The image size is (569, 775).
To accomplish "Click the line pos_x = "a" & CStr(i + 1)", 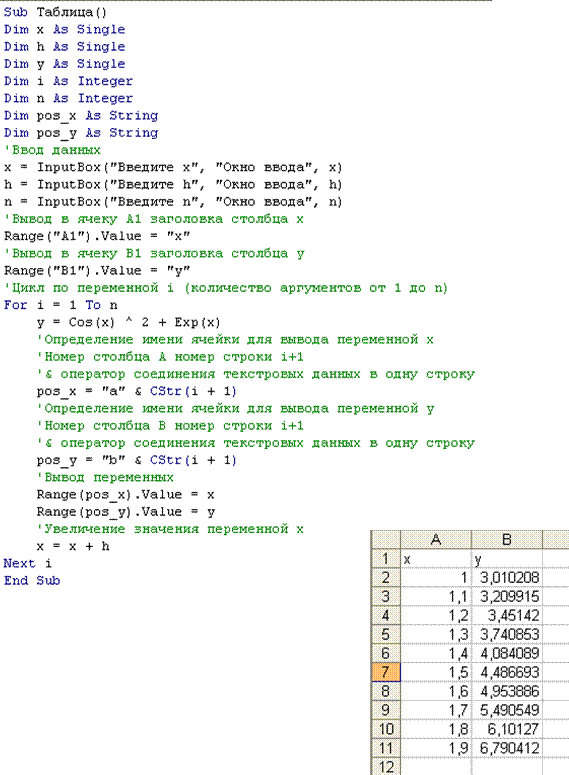I will click(136, 391).
